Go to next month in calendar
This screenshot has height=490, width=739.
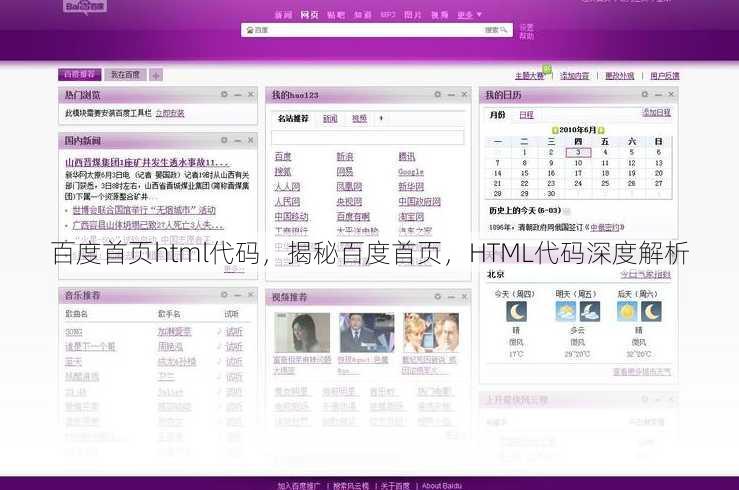pyautogui.click(x=601, y=130)
